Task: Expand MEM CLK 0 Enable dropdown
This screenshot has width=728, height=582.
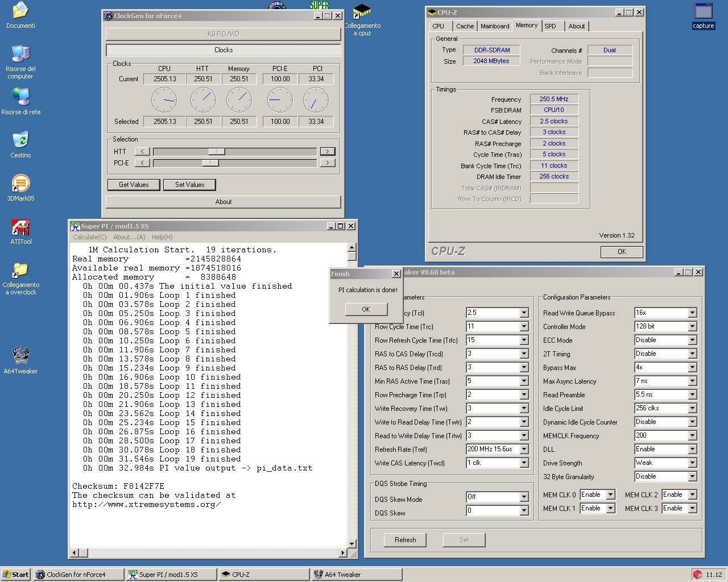Action: click(x=610, y=495)
